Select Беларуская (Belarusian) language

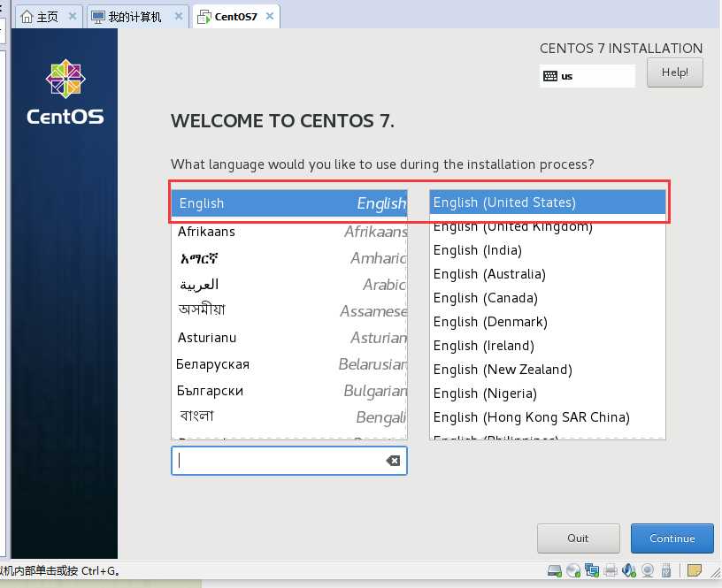(x=289, y=364)
